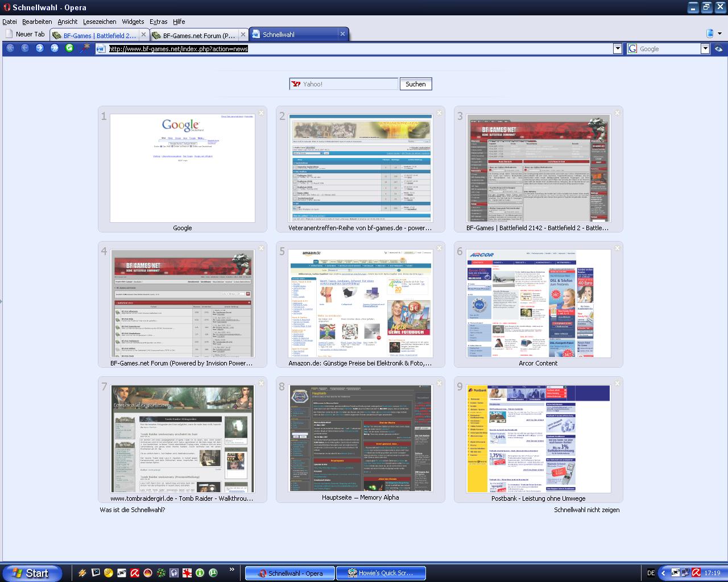Click the eye view icon in address bar
The width and height of the screenshot is (728, 582).
(719, 49)
